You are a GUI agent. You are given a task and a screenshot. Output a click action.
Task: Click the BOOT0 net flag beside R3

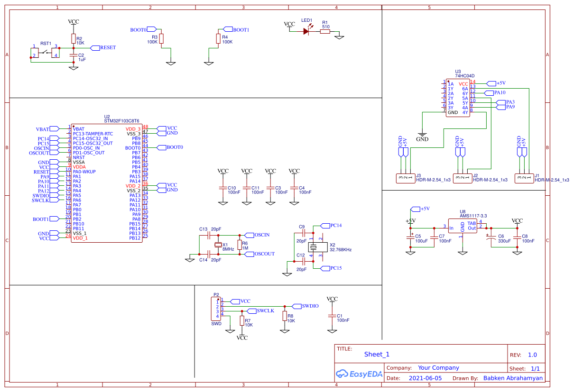click(143, 30)
